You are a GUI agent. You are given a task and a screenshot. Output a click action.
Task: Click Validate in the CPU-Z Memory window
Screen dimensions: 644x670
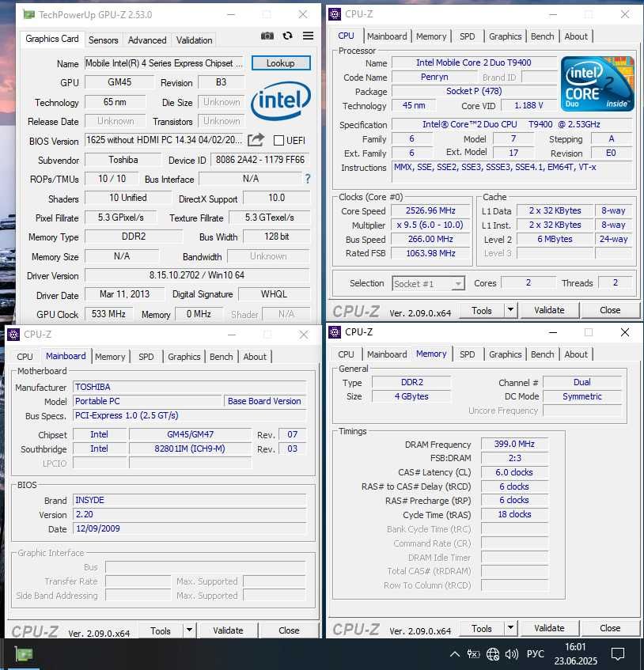click(x=549, y=628)
